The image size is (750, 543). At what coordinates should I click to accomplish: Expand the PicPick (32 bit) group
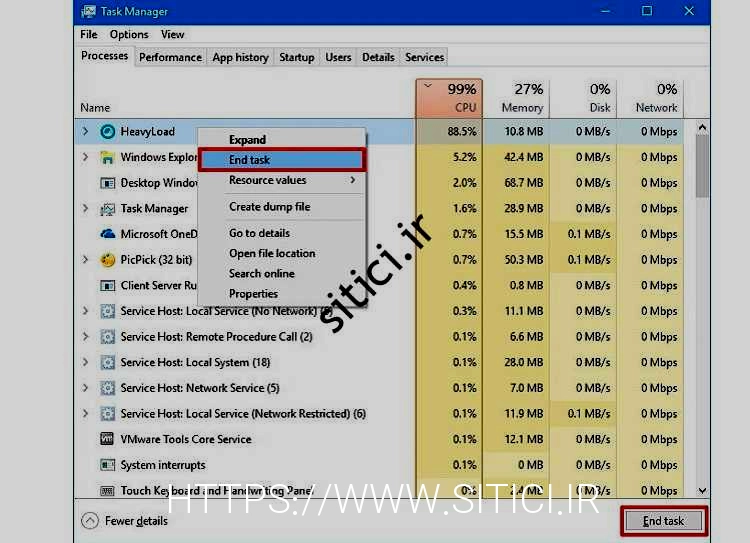click(x=85, y=259)
